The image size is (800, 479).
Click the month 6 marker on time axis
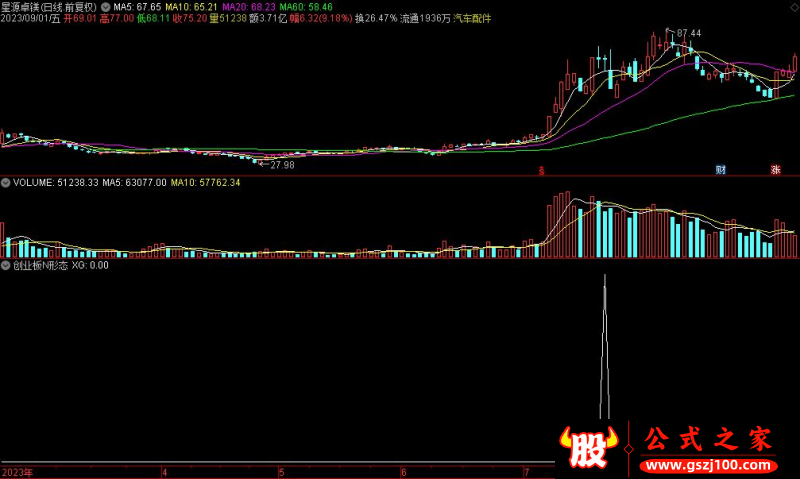(404, 473)
